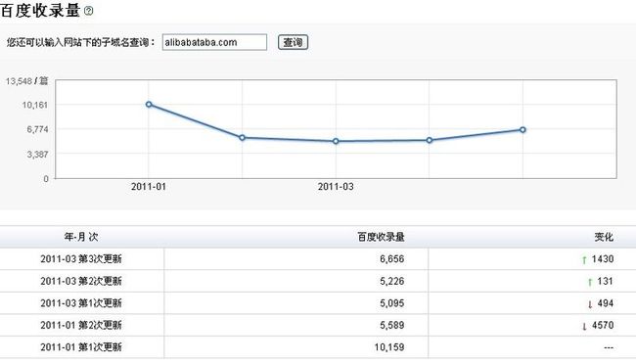Click row 2011-03 第1次更新

pos(318,302)
